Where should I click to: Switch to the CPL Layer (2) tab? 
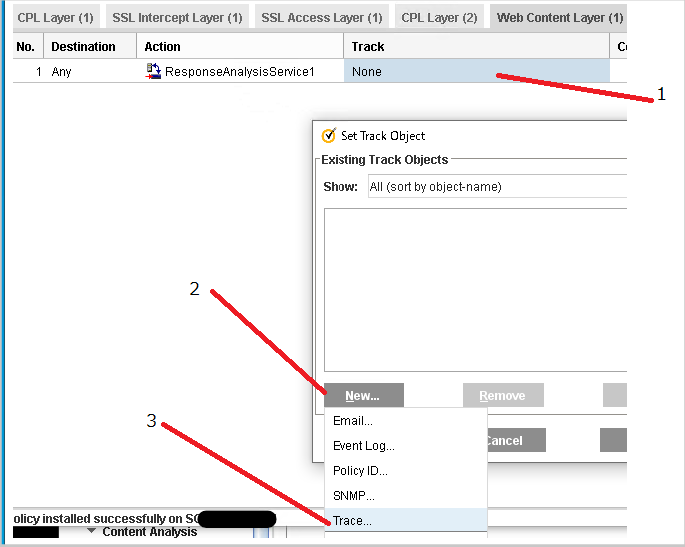click(x=439, y=17)
